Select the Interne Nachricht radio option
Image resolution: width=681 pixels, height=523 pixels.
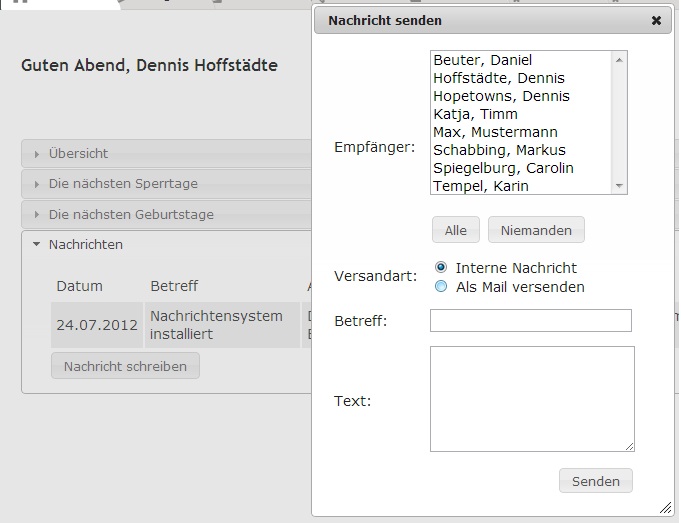coord(441,268)
